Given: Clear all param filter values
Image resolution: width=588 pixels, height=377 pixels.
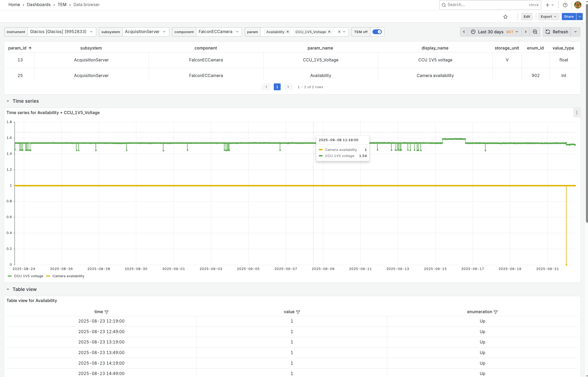Looking at the screenshot, I should point(339,32).
